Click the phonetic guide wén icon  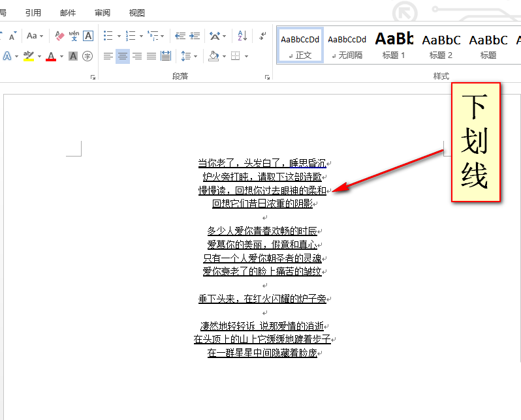pos(74,36)
